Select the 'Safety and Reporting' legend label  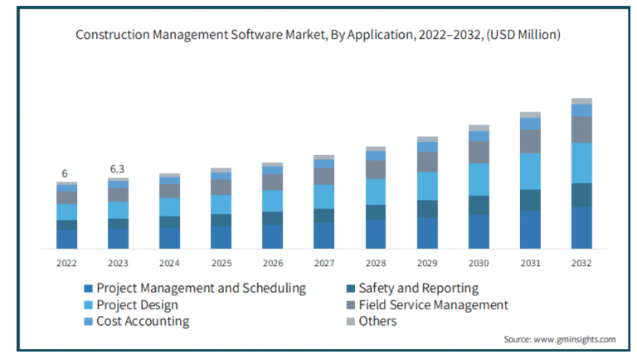coord(418,289)
